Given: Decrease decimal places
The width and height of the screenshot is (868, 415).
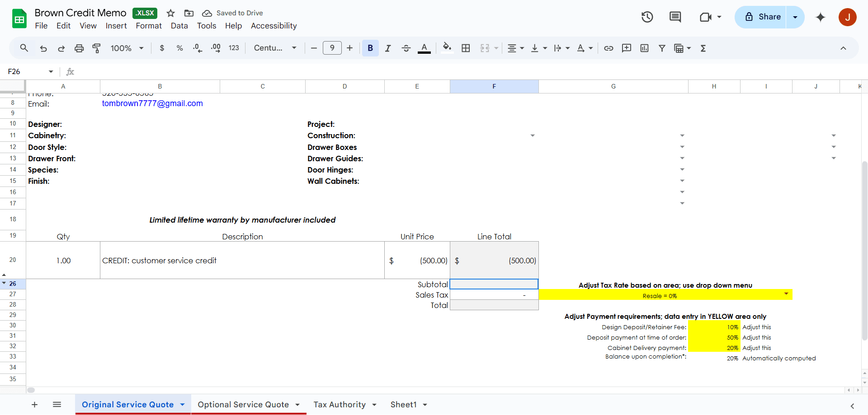Looking at the screenshot, I should [198, 48].
